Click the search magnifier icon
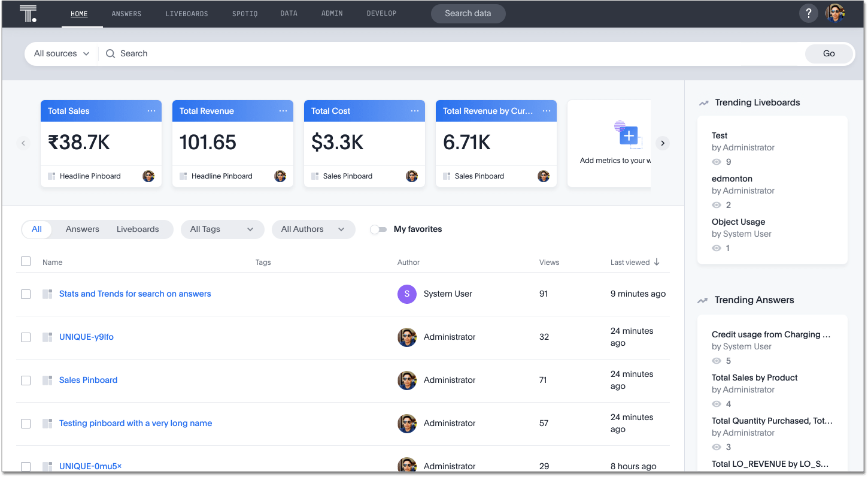The height and width of the screenshot is (477, 868). point(110,53)
